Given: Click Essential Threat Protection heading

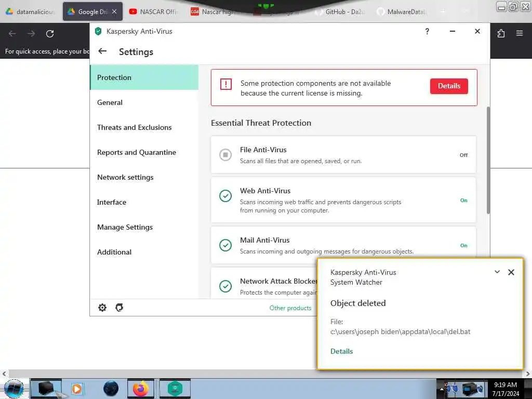Looking at the screenshot, I should [x=261, y=123].
